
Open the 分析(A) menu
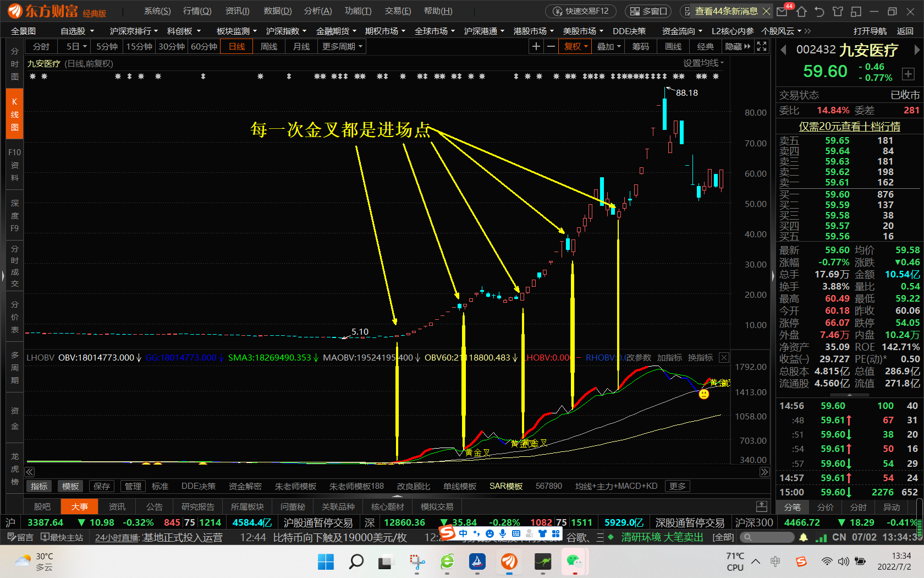pyautogui.click(x=318, y=11)
